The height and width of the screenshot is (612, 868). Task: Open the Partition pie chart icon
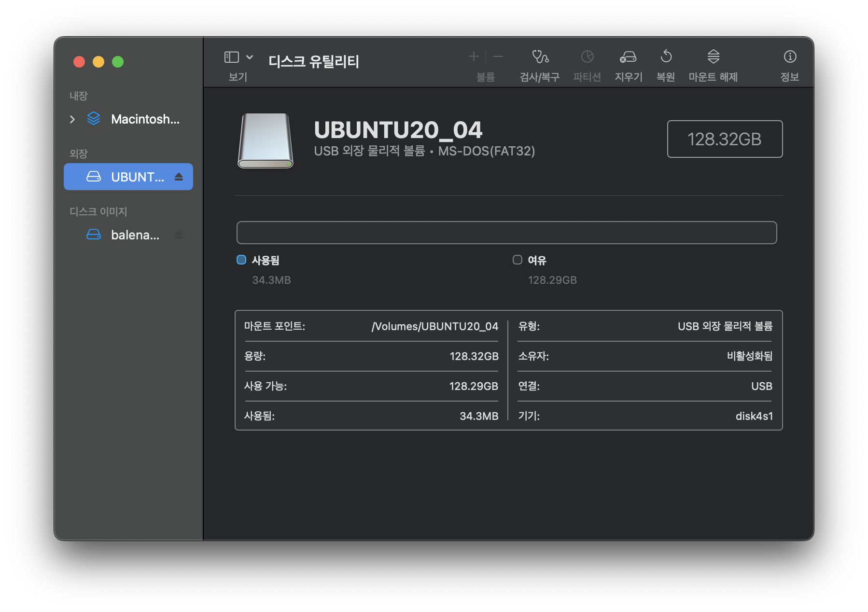pos(587,57)
